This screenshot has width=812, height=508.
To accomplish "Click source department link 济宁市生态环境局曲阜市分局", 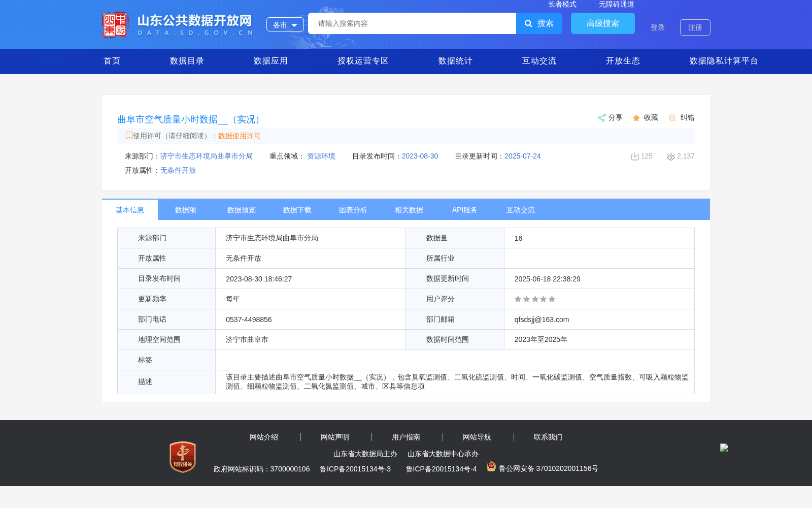I will 207,156.
